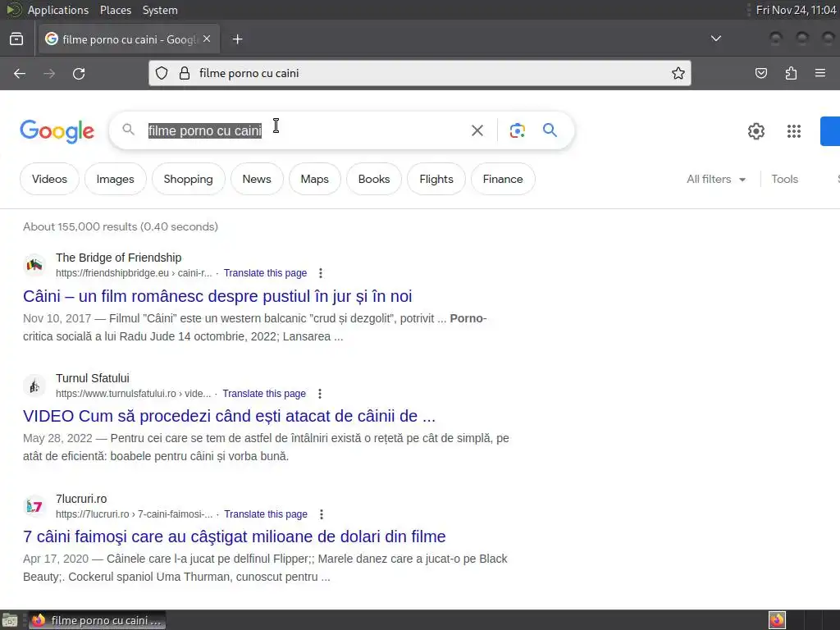Click inside the Google search text field
Screen dimensions: 840x630
coord(305,130)
